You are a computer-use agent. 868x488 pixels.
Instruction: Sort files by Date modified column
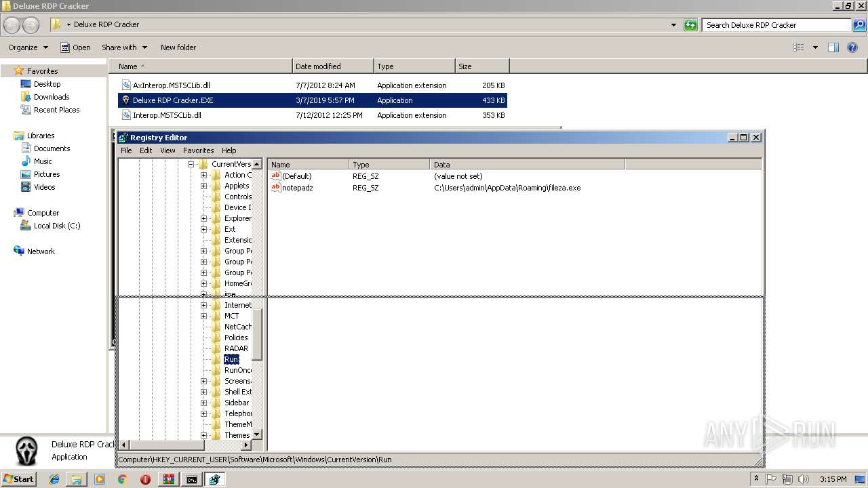tap(333, 66)
